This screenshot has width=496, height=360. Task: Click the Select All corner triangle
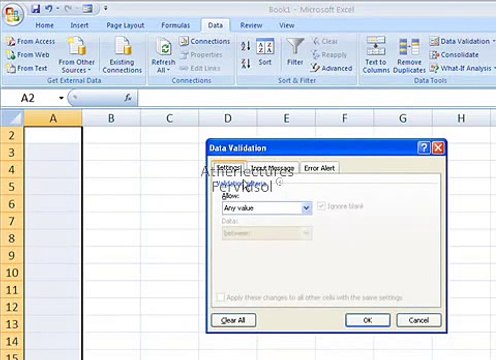(13, 119)
